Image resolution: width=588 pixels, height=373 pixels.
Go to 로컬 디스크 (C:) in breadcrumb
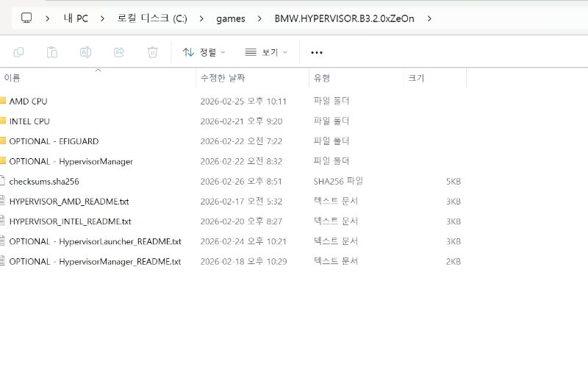pyautogui.click(x=152, y=18)
